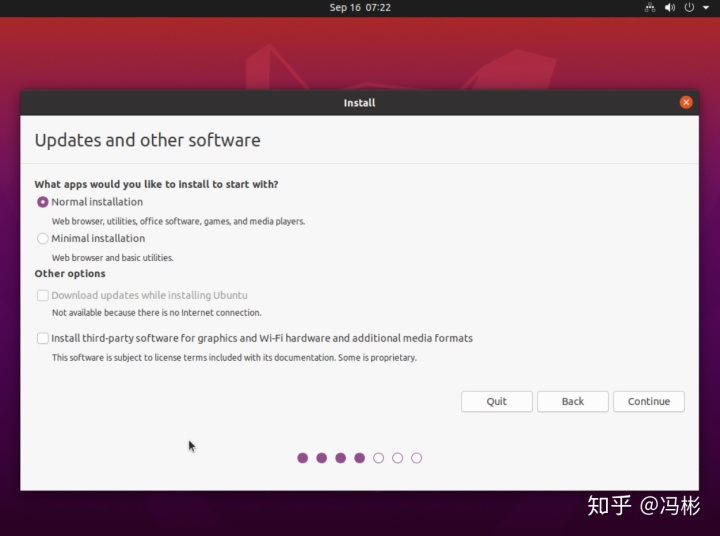The height and width of the screenshot is (536, 720).
Task: Click 'What apps would you like to install' label
Action: (156, 185)
